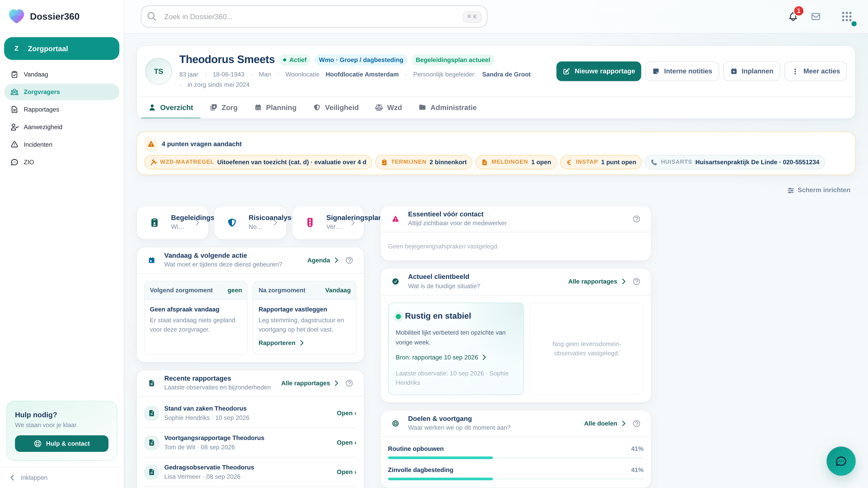Click Rapporteren link in Na zorgmoment
868x488 pixels.
[x=281, y=343]
